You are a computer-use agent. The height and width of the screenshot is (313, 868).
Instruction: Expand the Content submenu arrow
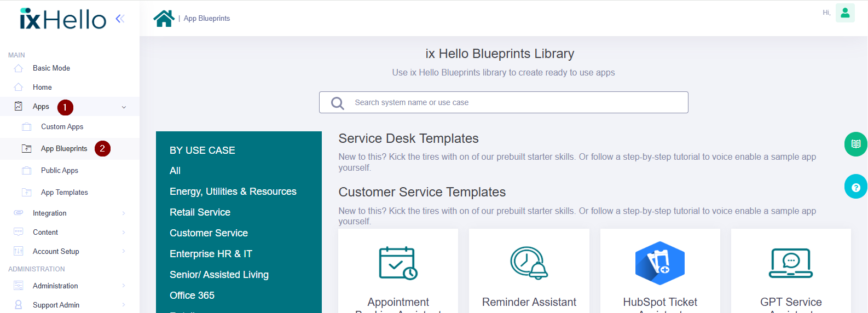124,233
